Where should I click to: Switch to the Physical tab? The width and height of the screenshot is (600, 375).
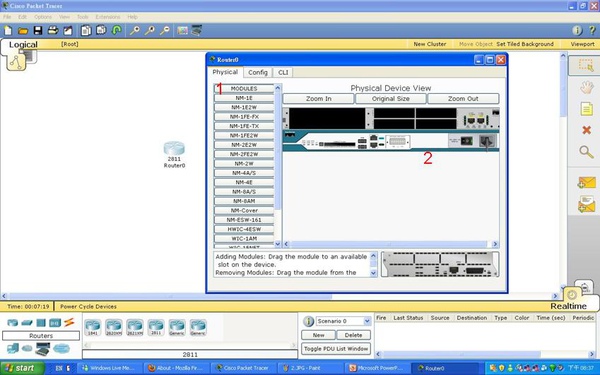coord(225,72)
